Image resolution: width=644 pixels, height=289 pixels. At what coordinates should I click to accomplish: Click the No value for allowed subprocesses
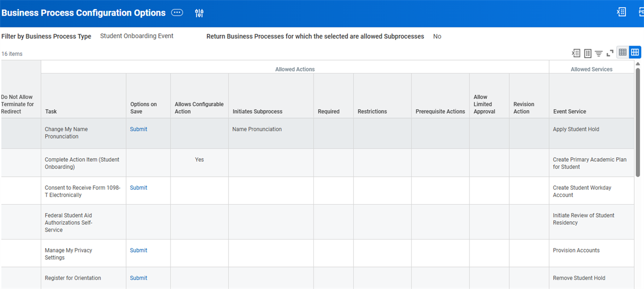(x=437, y=37)
